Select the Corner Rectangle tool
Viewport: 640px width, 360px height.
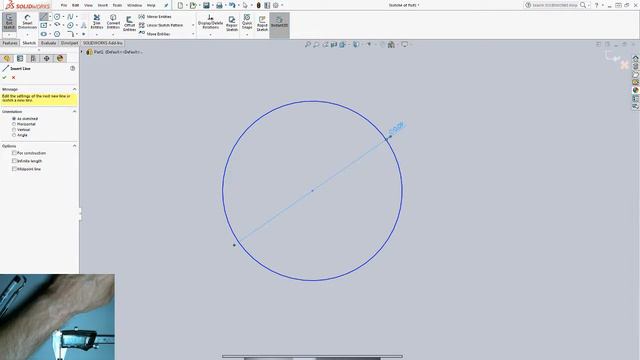click(x=44, y=25)
